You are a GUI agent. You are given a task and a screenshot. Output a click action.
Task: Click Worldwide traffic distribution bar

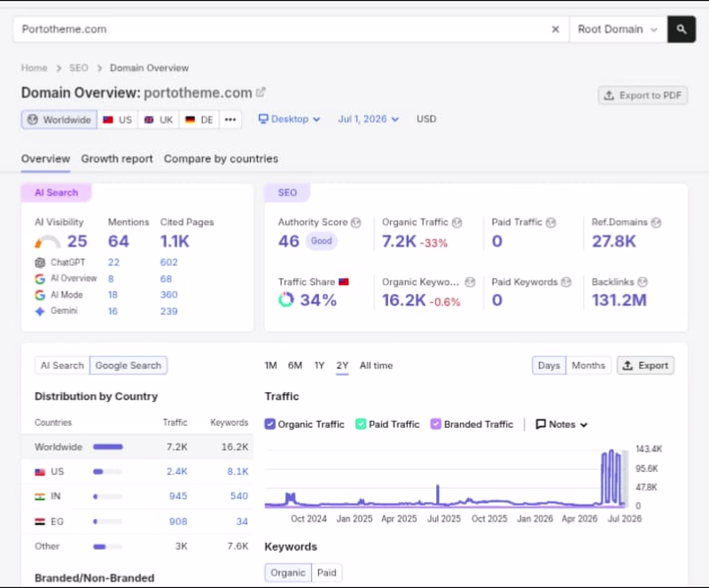pyautogui.click(x=107, y=447)
